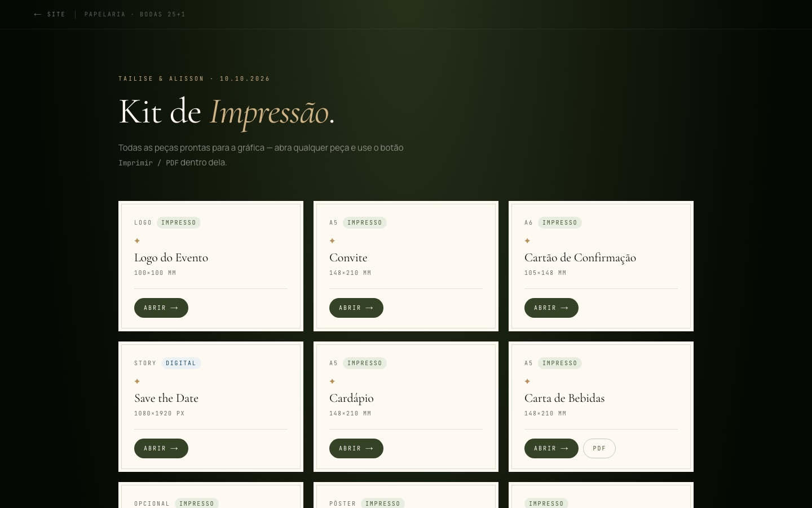Go back via the Site link

tap(50, 14)
